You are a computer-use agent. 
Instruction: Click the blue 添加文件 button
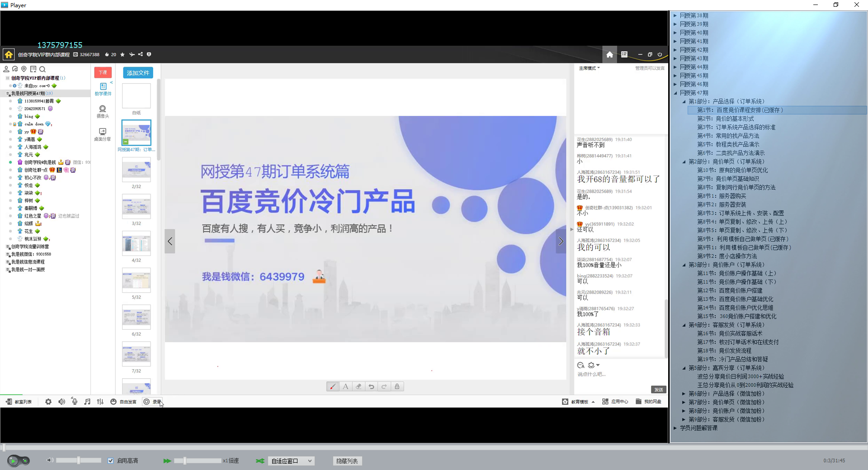click(138, 73)
